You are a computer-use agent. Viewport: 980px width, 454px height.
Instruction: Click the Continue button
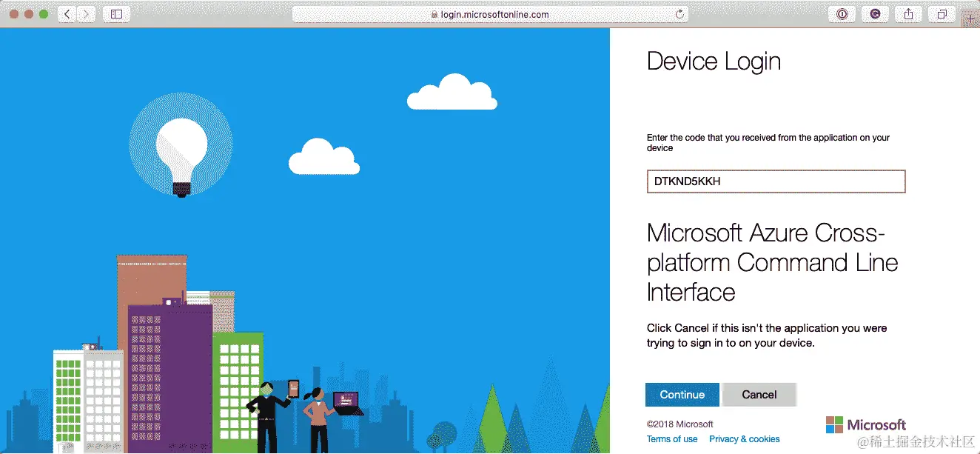click(x=682, y=395)
